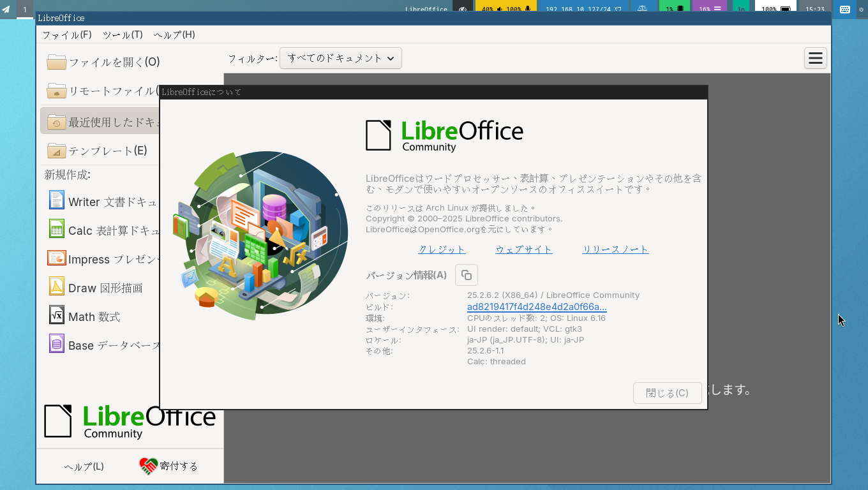Viewport: 868px width, 490px height.
Task: Open the ツール(T) menu
Action: 123,34
